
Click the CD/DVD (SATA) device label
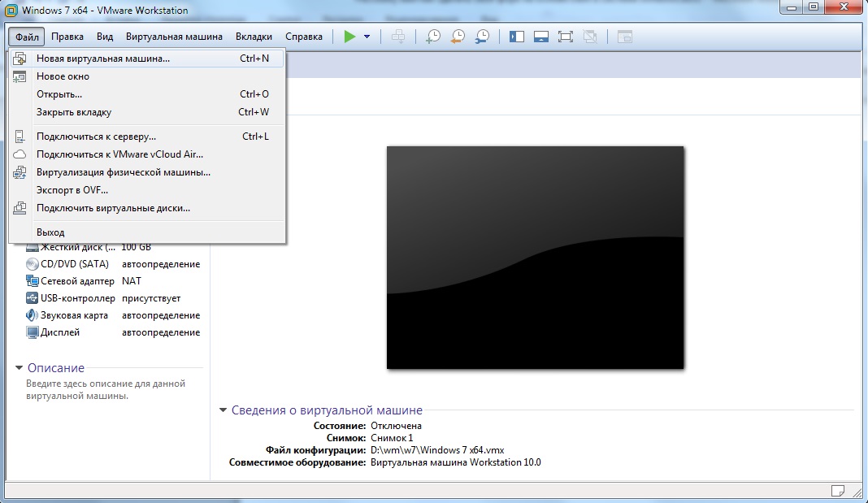click(75, 264)
